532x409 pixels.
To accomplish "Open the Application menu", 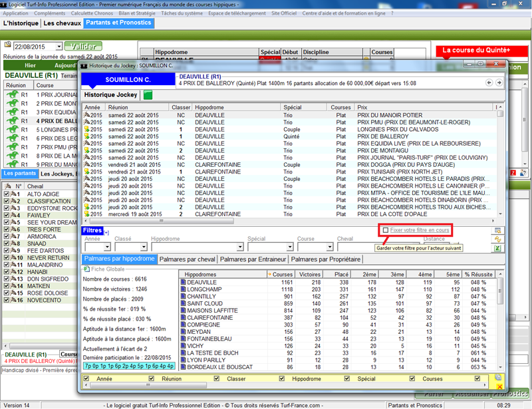I will coord(15,13).
